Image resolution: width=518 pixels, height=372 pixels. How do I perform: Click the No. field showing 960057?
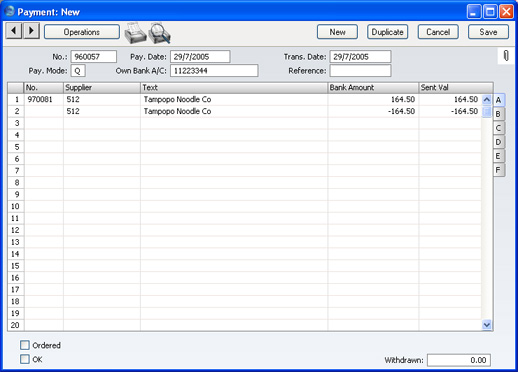click(x=94, y=57)
